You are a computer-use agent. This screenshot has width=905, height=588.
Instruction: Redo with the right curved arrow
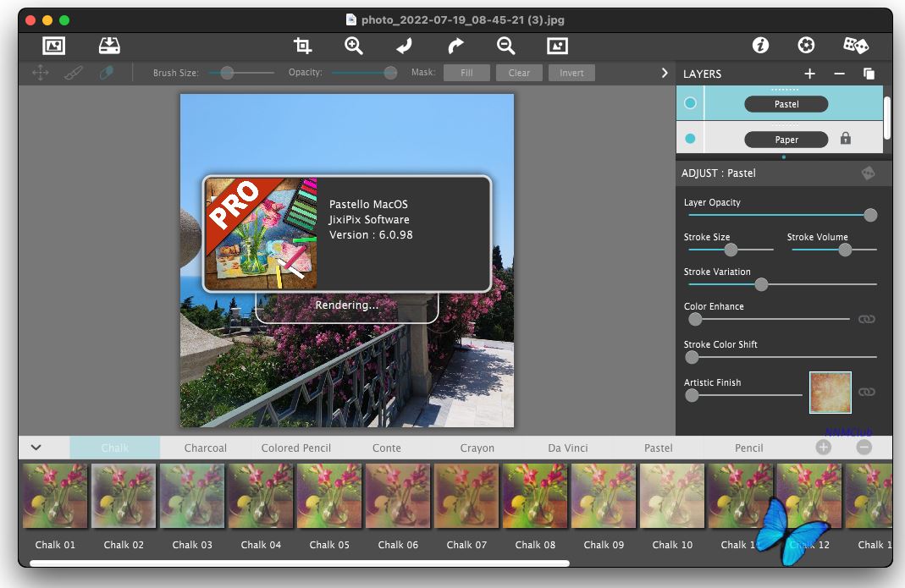[455, 46]
